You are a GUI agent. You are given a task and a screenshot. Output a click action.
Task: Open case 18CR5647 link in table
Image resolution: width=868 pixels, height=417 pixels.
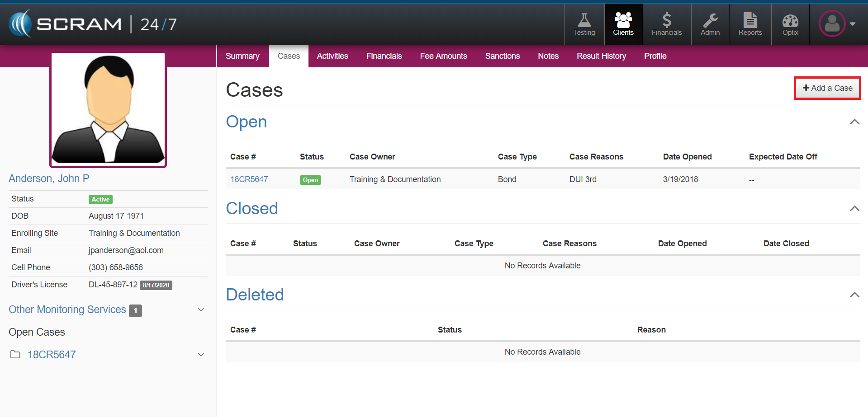tap(249, 179)
